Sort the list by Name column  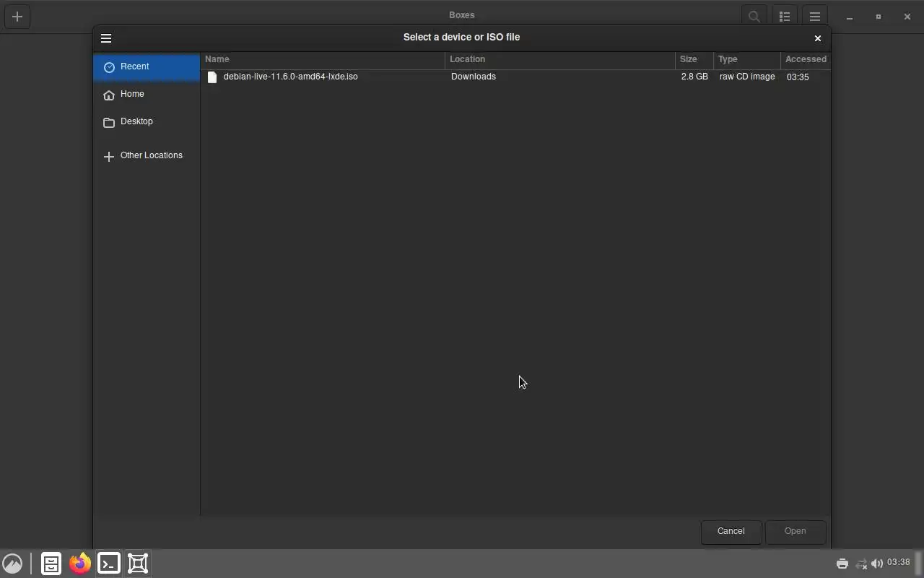click(x=323, y=59)
